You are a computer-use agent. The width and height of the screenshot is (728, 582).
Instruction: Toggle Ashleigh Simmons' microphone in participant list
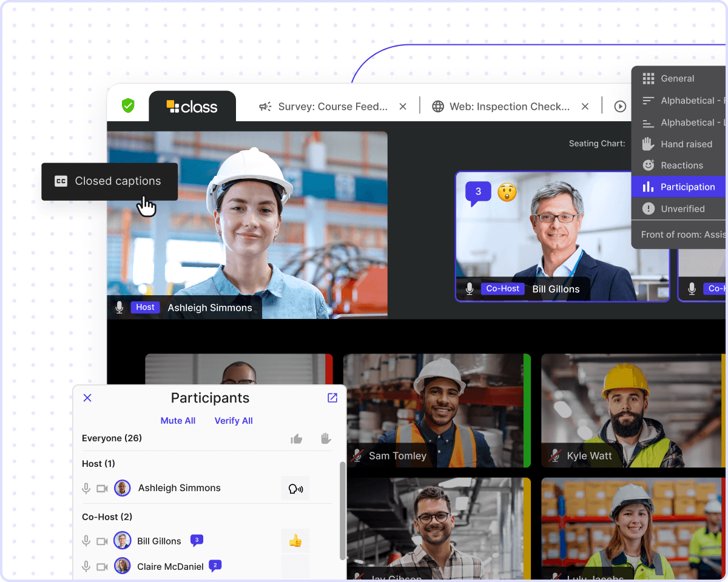click(87, 489)
